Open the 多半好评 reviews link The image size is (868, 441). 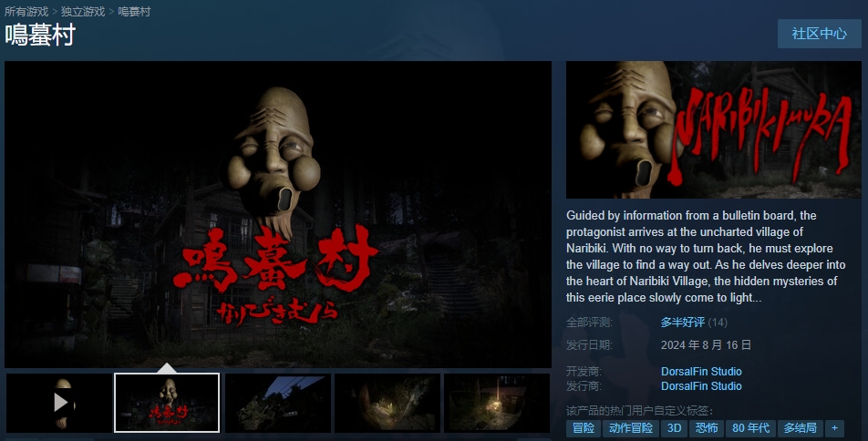click(x=683, y=322)
